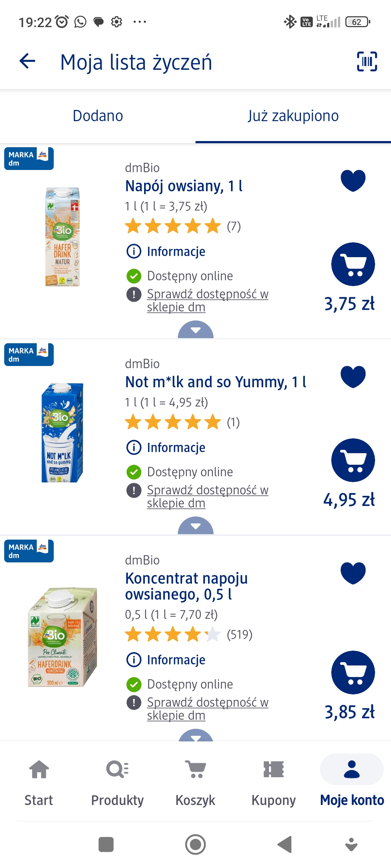Open the barcode scanner icon
The width and height of the screenshot is (391, 868).
pyautogui.click(x=367, y=61)
